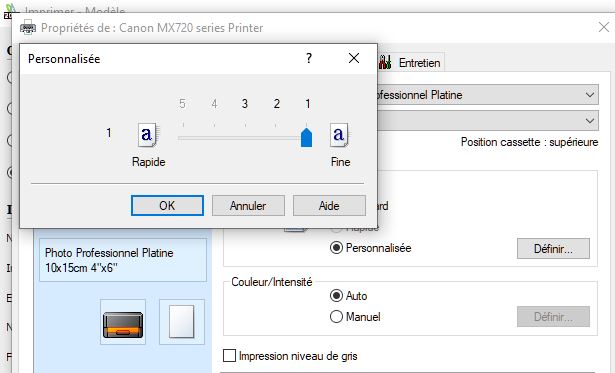Click Position cassette : supérieure text
The width and height of the screenshot is (615, 373).
[x=529, y=142]
